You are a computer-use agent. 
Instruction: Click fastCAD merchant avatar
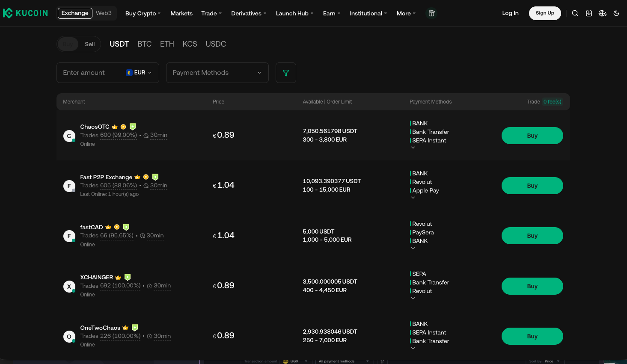[69, 236]
